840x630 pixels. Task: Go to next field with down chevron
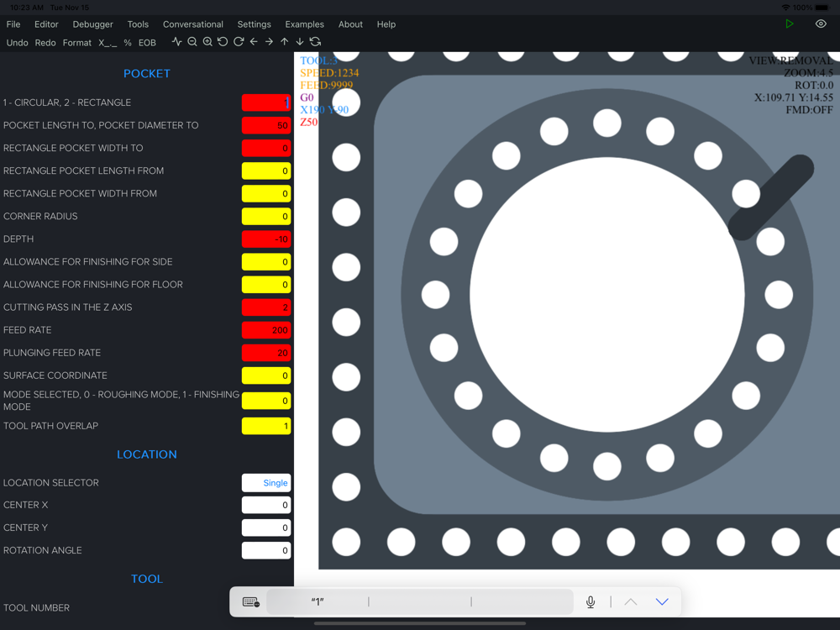coord(662,602)
